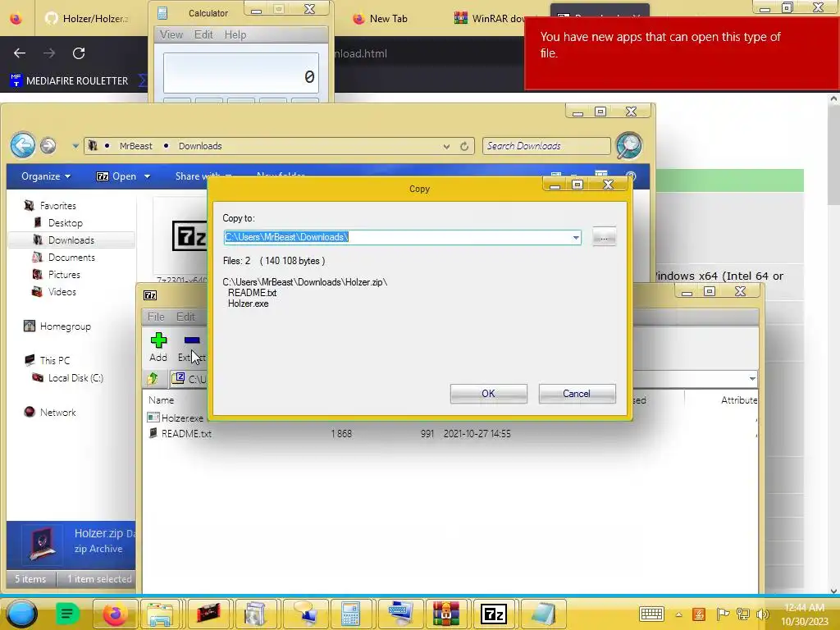Select Videos in Favorites sidebar

[x=62, y=292]
